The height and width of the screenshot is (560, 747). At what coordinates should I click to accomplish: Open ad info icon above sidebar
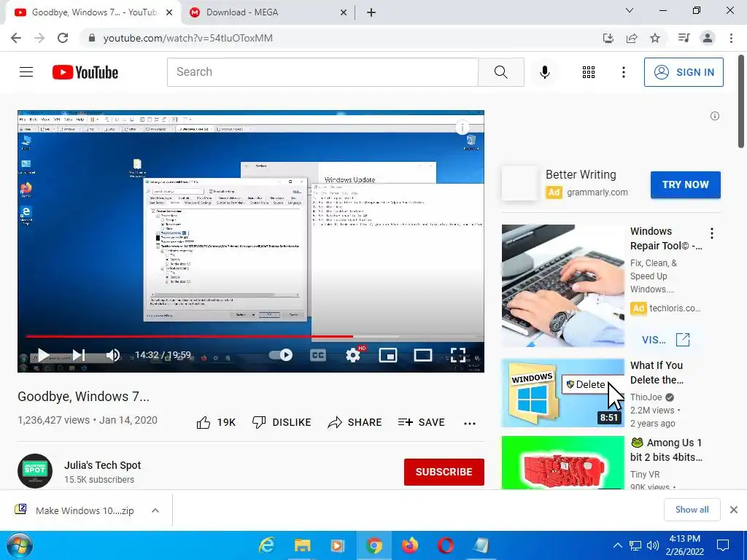pos(715,116)
